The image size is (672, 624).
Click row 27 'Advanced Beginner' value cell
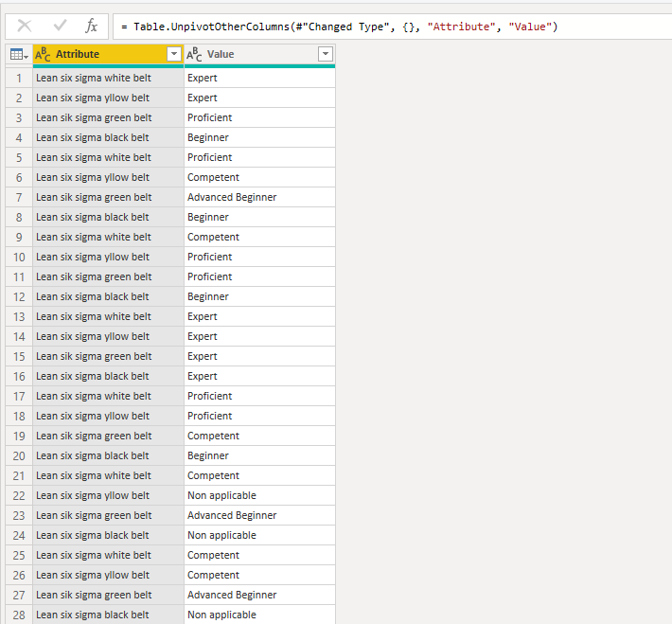(x=259, y=595)
